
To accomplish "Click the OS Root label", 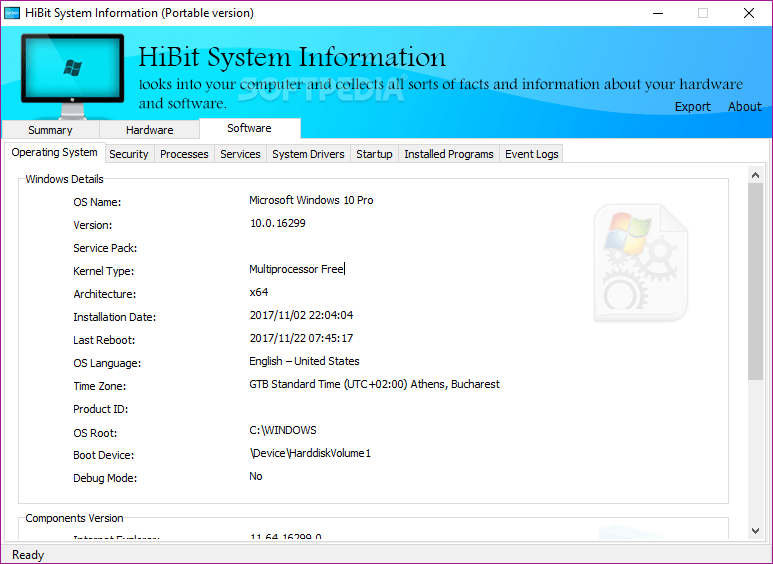I will (x=95, y=433).
